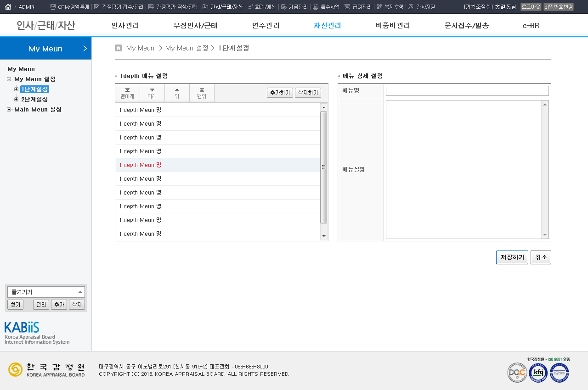588x390 pixels.
Task: Collapse the Main Meun 설정 tree node
Action: pos(9,109)
